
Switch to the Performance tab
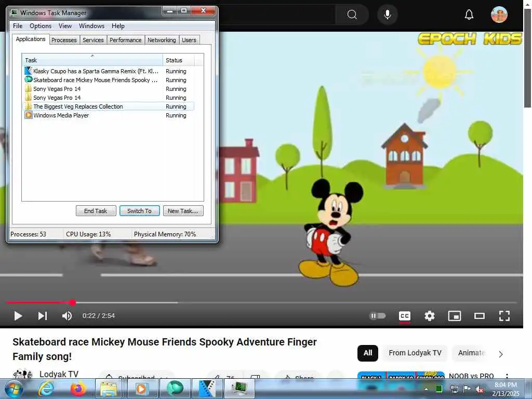125,40
